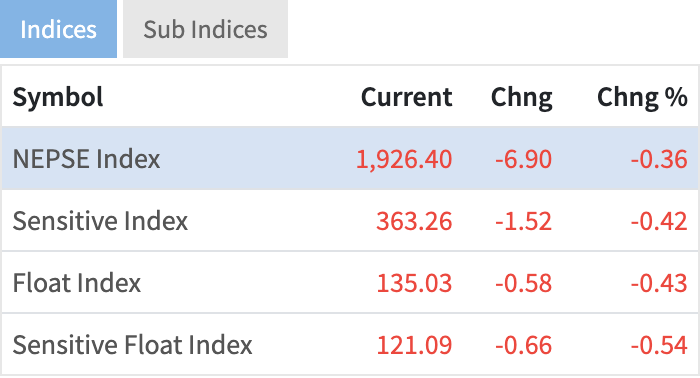Click the Chng % column header
Screen dimensions: 700x378
[642, 98]
